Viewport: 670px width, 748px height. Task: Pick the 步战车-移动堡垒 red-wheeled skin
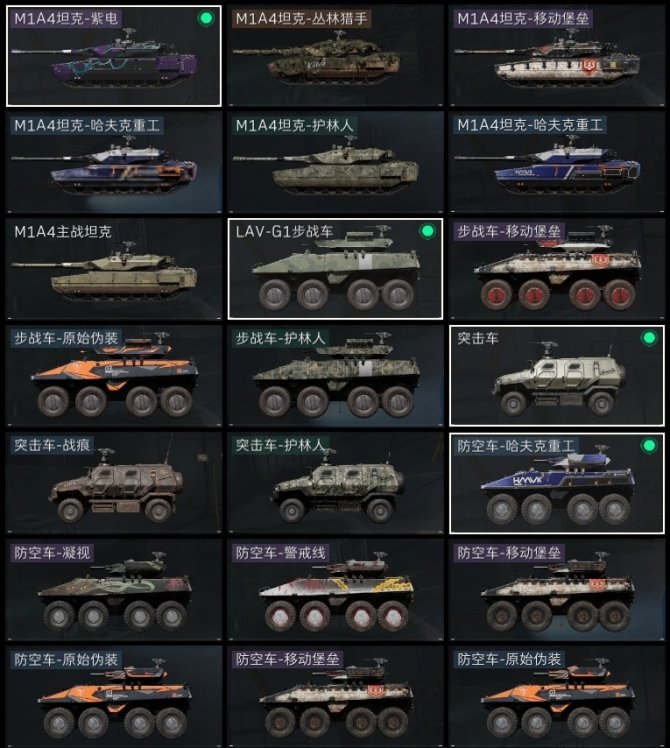(557, 269)
